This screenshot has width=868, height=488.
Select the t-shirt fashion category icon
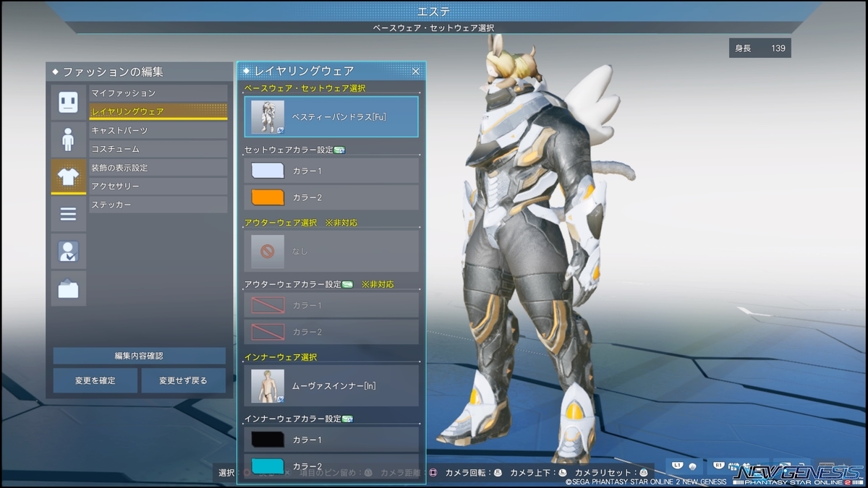click(69, 176)
